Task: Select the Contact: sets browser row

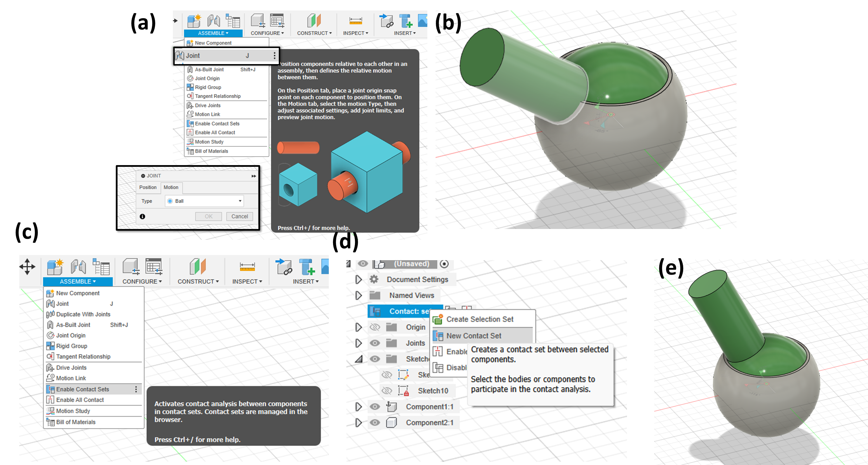Action: point(405,312)
